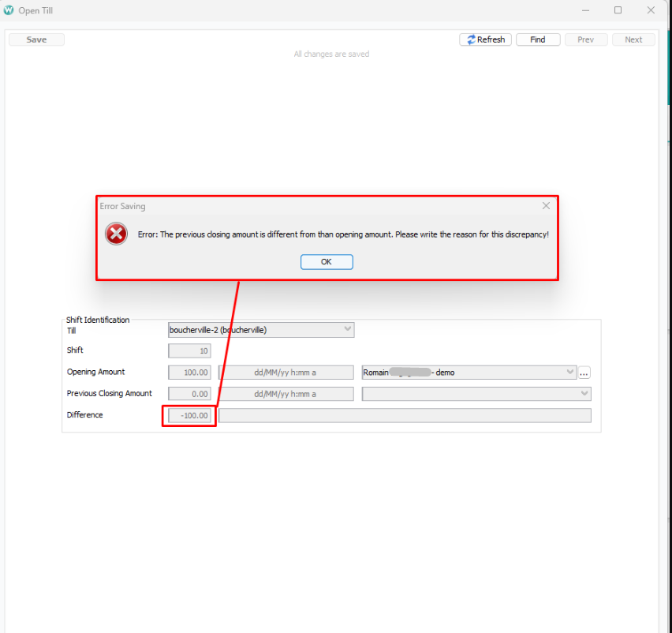Go to the Next record

click(633, 39)
